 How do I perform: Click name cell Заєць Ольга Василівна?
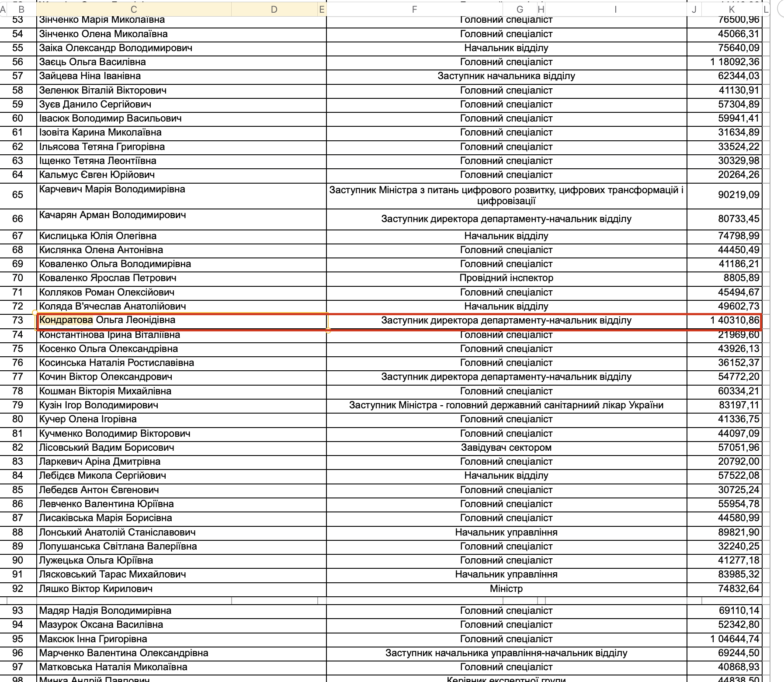(181, 62)
